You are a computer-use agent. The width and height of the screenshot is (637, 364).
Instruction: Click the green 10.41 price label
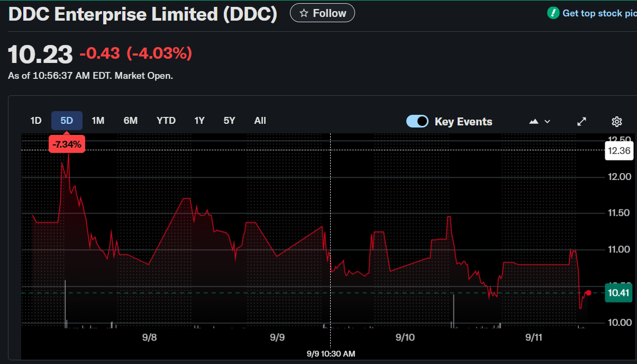(x=619, y=293)
